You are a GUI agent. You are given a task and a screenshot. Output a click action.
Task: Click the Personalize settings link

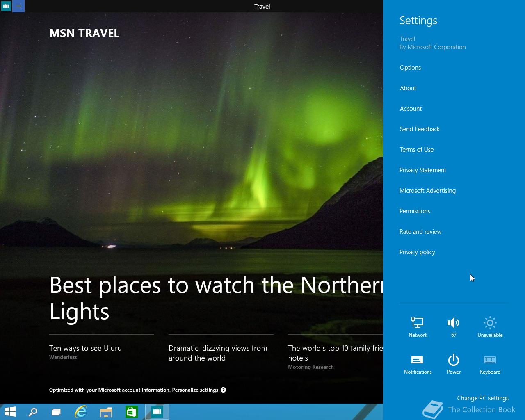pyautogui.click(x=195, y=390)
